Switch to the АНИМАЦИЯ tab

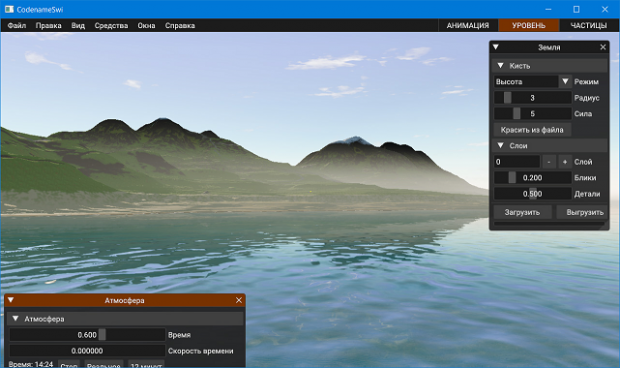tap(468, 25)
